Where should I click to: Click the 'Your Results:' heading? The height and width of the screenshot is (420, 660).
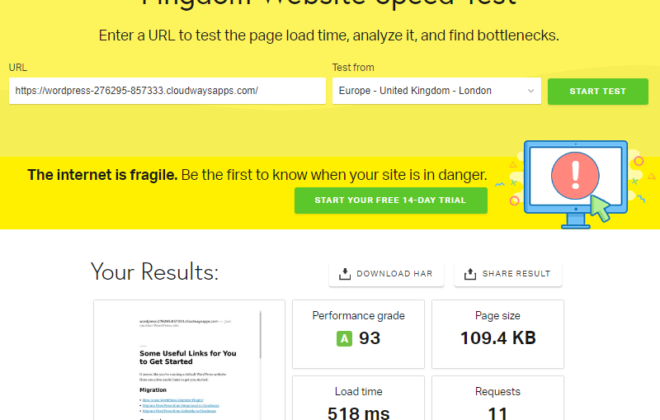(x=154, y=272)
